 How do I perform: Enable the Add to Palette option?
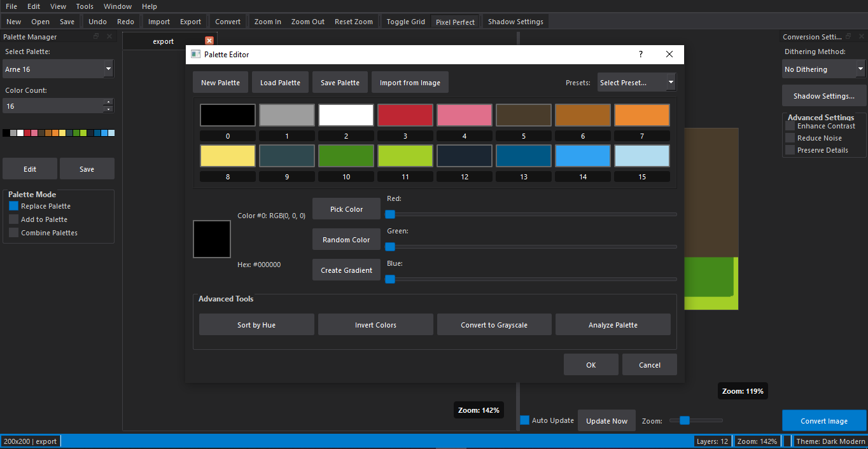click(14, 219)
